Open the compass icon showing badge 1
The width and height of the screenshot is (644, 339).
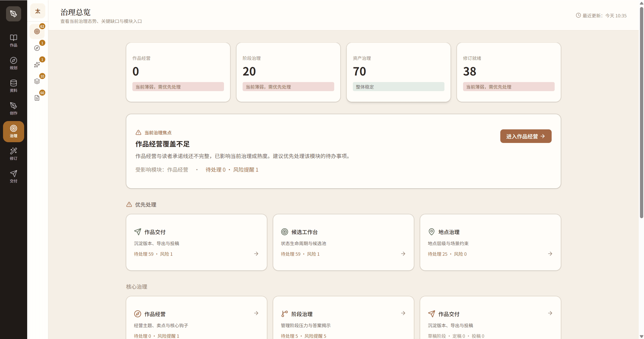(x=37, y=48)
